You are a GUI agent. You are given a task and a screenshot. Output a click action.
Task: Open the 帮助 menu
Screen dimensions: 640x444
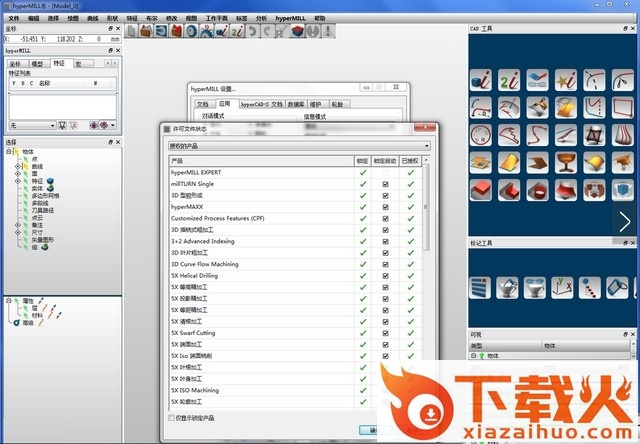320,18
